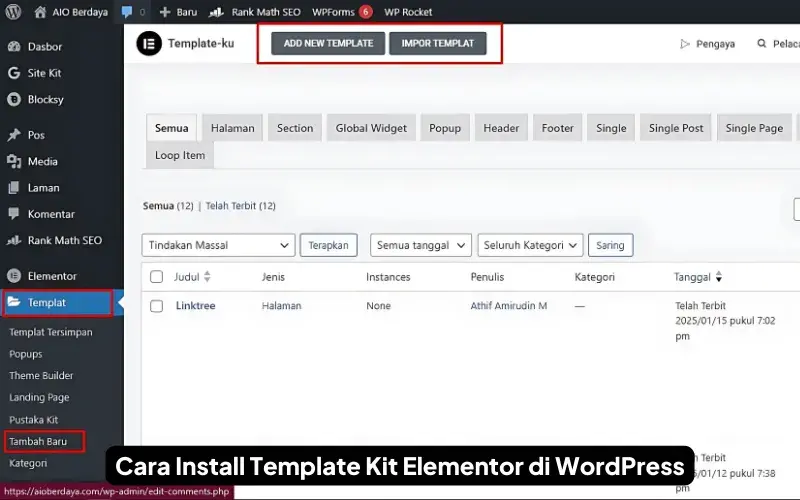Tick the checkbox for Linktree row
This screenshot has width=800, height=500.
click(157, 306)
